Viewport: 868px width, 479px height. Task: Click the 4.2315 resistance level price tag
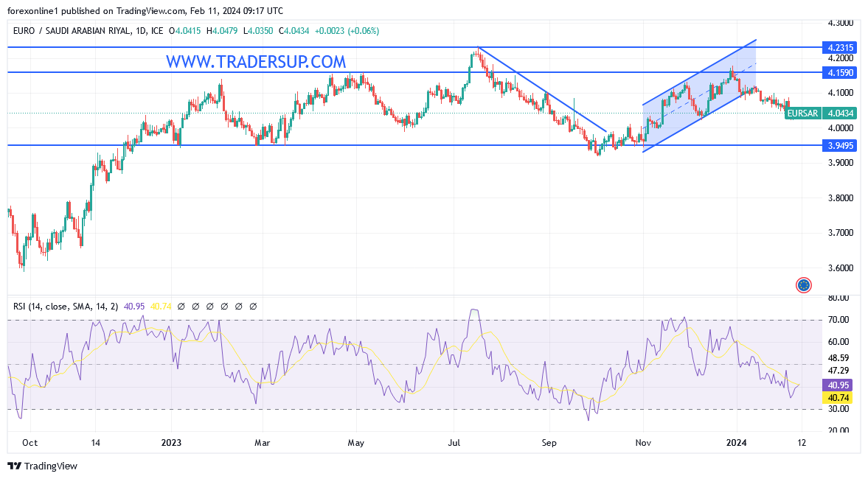click(x=840, y=47)
